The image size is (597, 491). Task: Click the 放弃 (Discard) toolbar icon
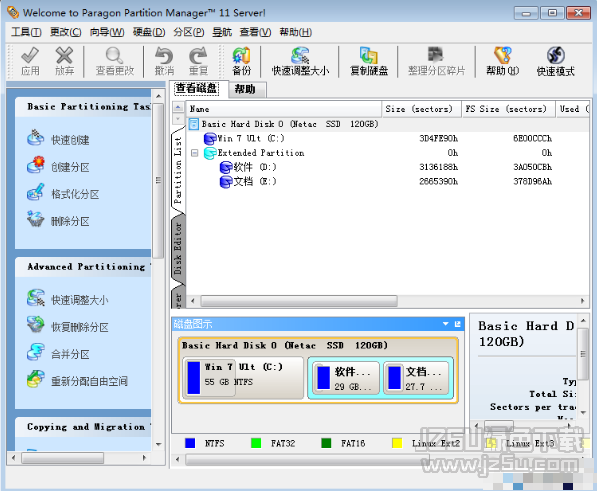64,61
